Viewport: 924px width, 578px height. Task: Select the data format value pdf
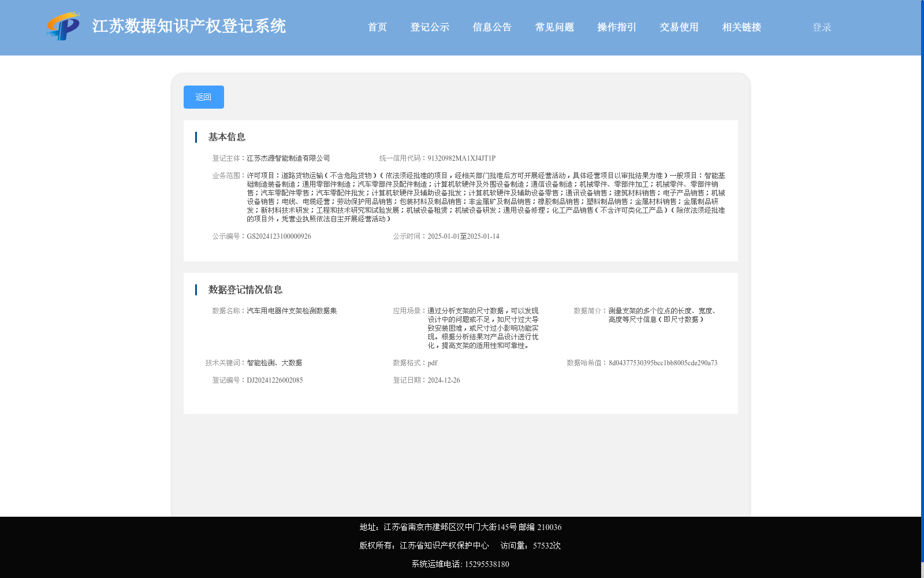433,363
